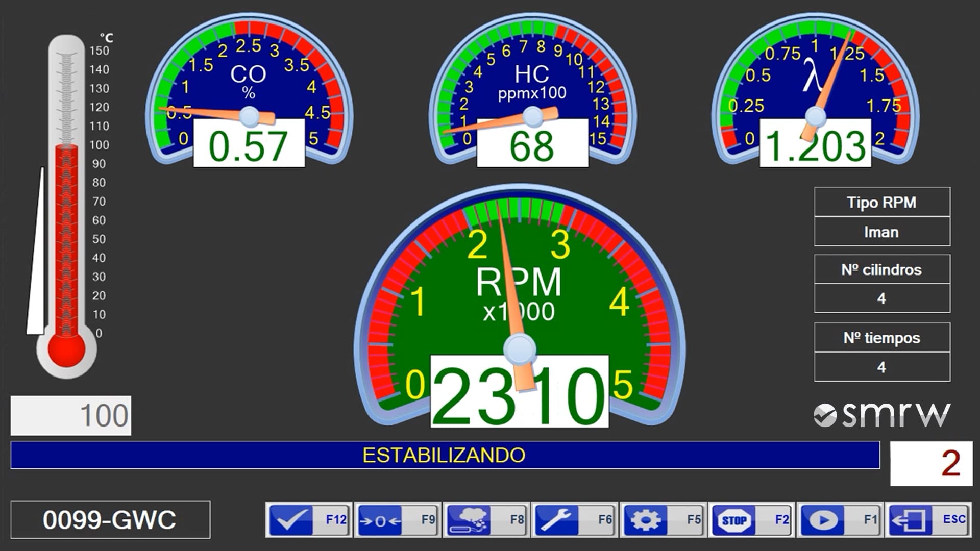980x551 pixels.
Task: Change the Nº tiempos value
Action: click(881, 367)
